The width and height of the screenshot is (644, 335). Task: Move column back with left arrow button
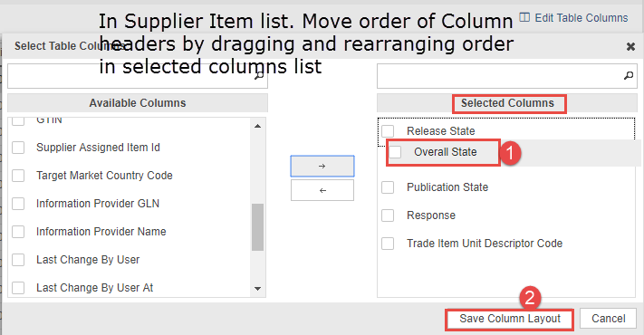(x=322, y=190)
